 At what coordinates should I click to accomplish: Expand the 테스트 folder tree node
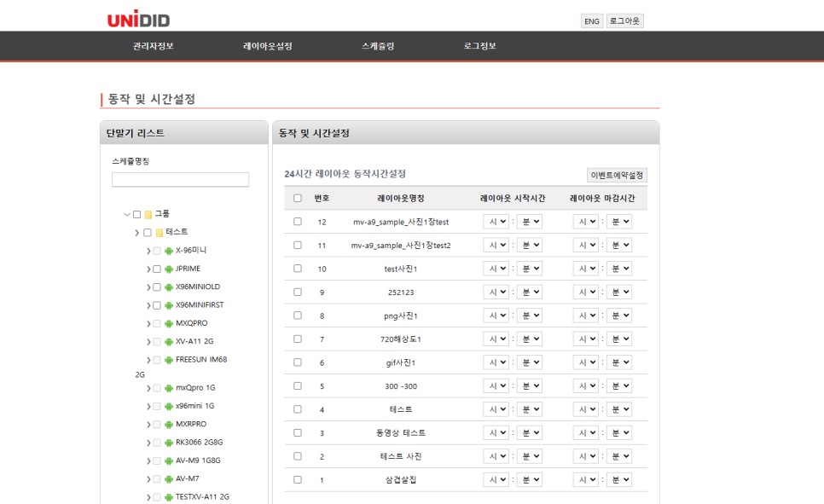point(137,233)
